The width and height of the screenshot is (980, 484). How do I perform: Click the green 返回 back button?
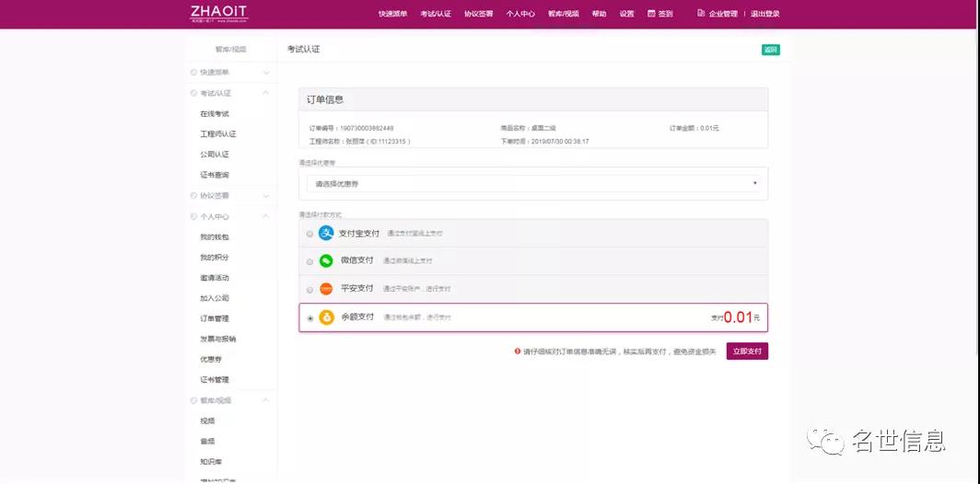pos(770,50)
